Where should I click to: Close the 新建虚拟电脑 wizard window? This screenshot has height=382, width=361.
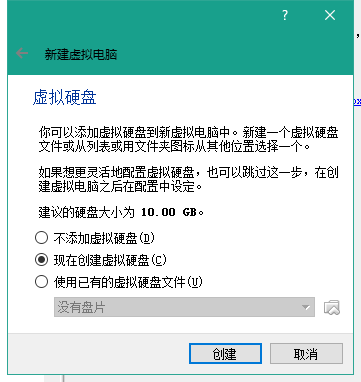330,15
